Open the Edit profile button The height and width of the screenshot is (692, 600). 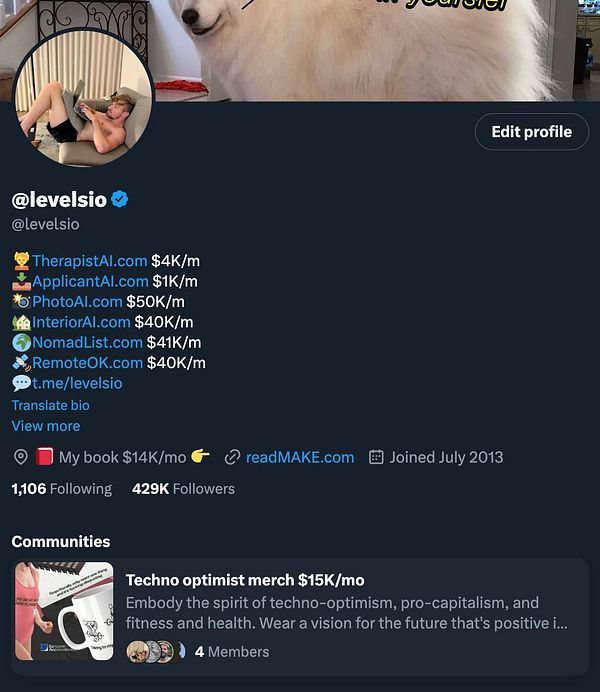(532, 132)
